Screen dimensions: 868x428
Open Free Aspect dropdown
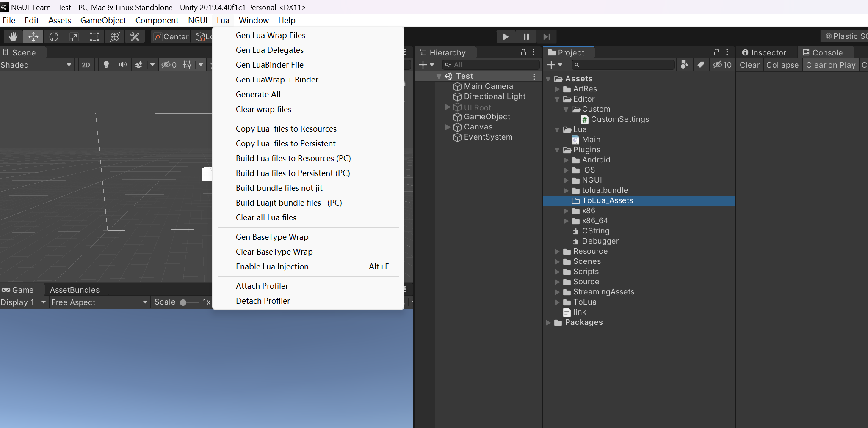pos(100,302)
